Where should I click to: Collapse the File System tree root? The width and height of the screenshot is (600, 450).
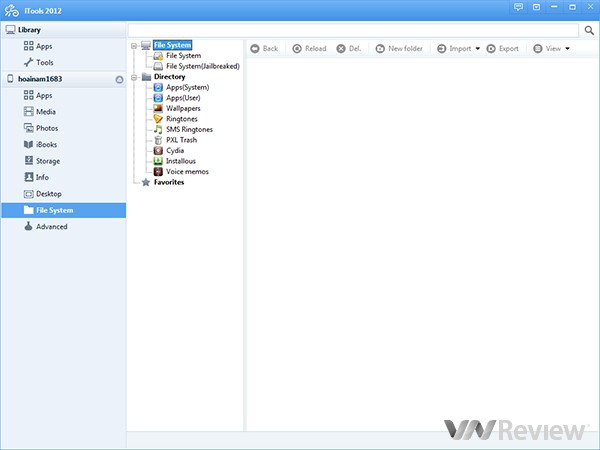click(x=134, y=46)
